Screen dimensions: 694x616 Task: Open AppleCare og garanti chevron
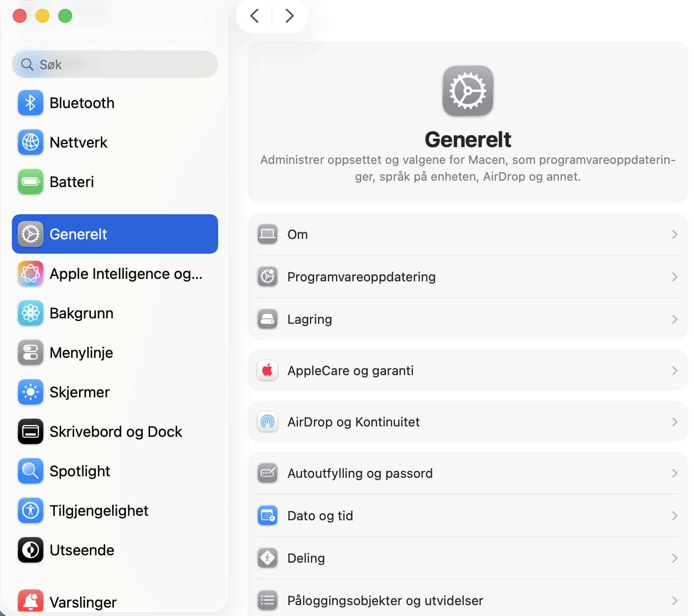(675, 371)
